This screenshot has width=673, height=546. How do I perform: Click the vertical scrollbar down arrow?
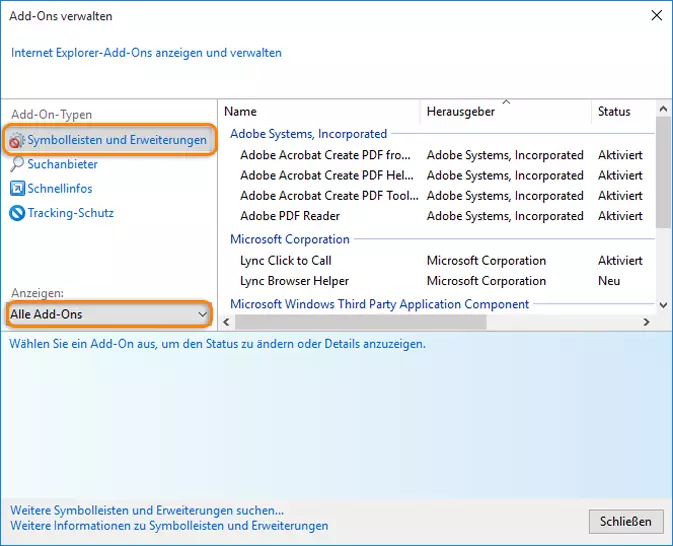662,304
